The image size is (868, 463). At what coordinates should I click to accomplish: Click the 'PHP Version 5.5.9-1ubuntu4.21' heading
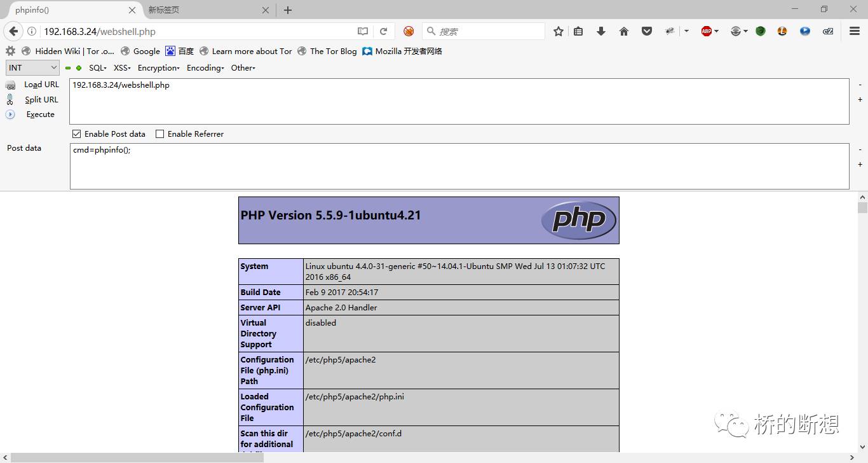tap(330, 216)
